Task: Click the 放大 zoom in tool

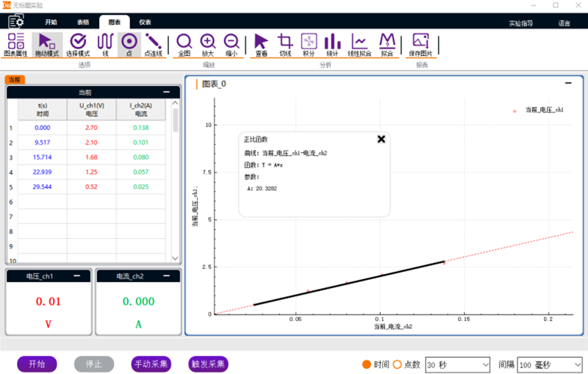Action: coord(208,45)
